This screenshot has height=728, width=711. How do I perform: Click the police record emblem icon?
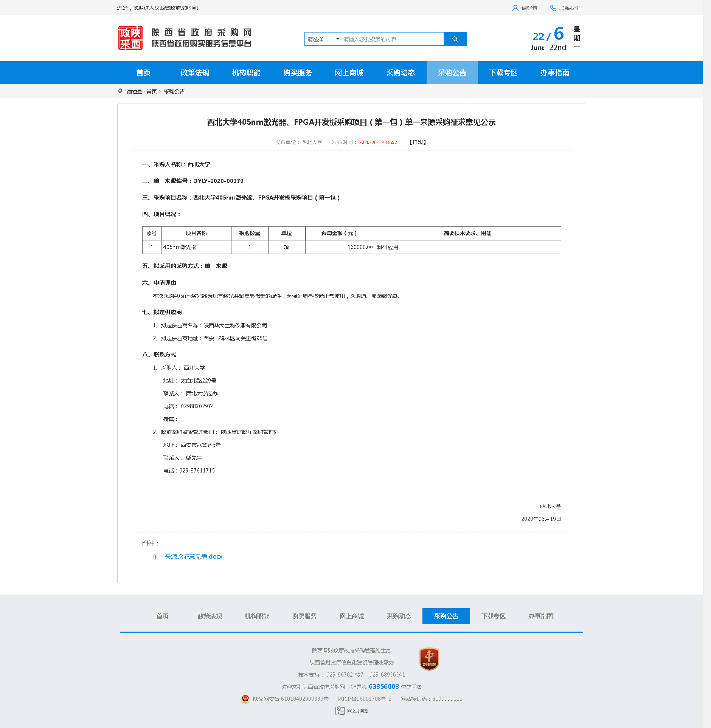245,699
